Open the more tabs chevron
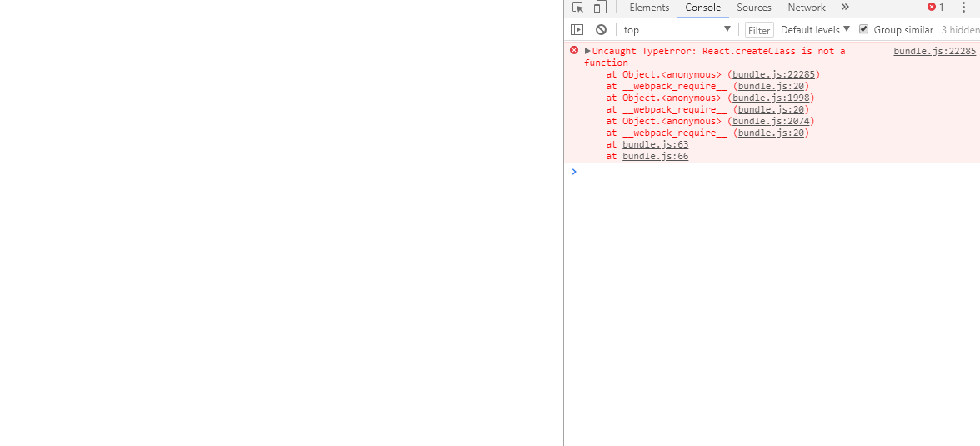 click(845, 8)
